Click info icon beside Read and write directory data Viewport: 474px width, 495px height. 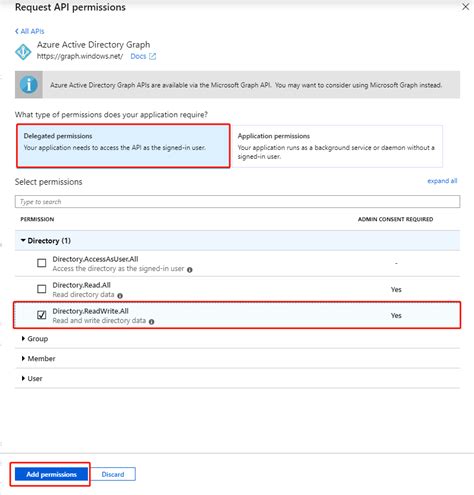click(x=151, y=322)
